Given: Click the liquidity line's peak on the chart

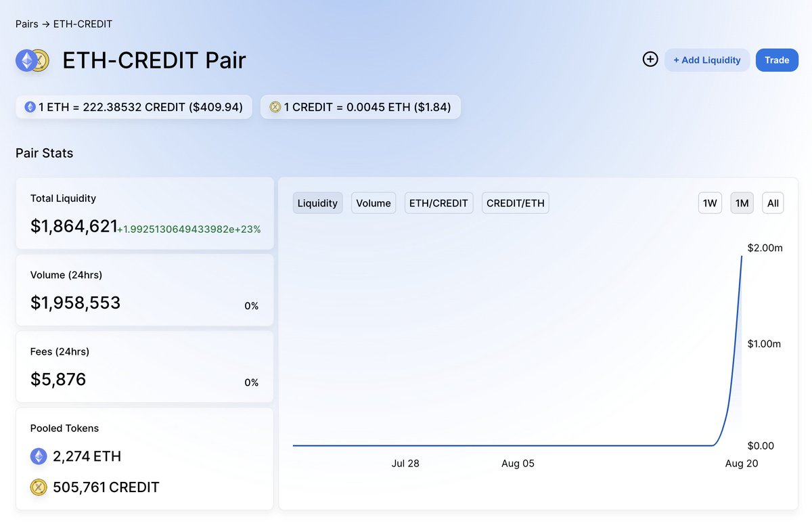Looking at the screenshot, I should (742, 257).
